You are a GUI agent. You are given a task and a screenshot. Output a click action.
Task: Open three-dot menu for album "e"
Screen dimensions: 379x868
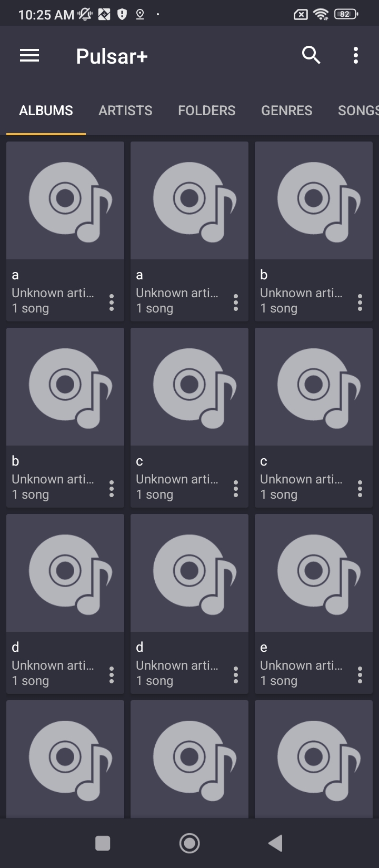pyautogui.click(x=360, y=675)
